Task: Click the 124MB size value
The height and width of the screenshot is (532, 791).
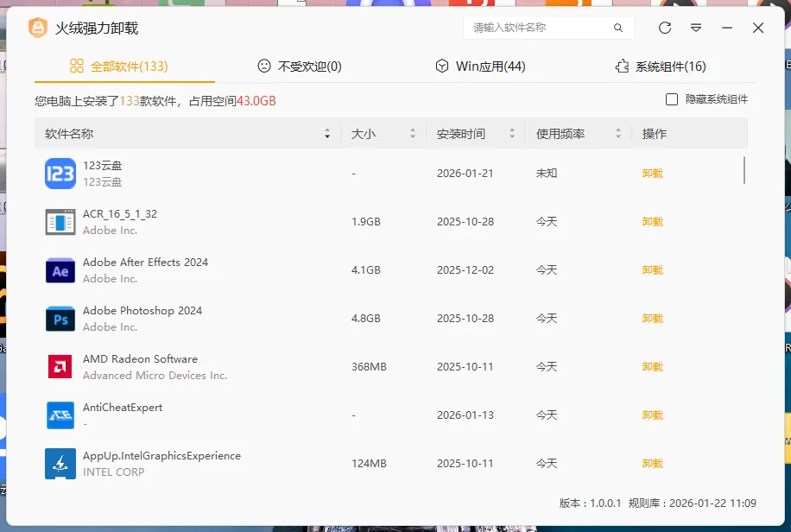Action: point(369,464)
